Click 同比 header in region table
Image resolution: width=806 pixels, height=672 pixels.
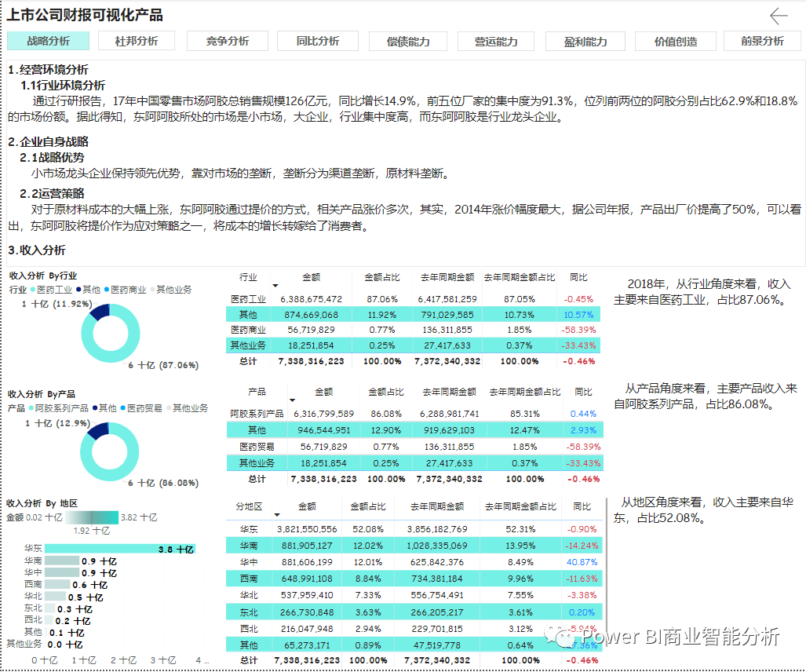click(582, 506)
